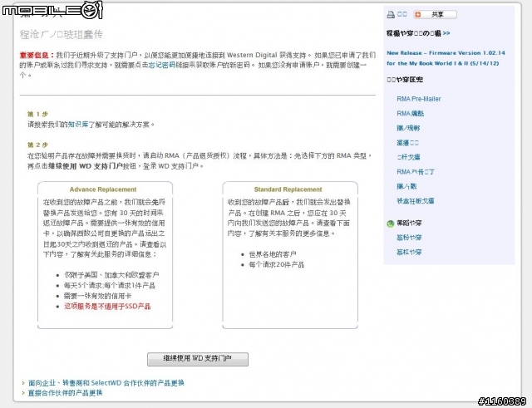This screenshot has width=532, height=408.
Task: Click the text 世界各地的客户
Action: [273, 254]
